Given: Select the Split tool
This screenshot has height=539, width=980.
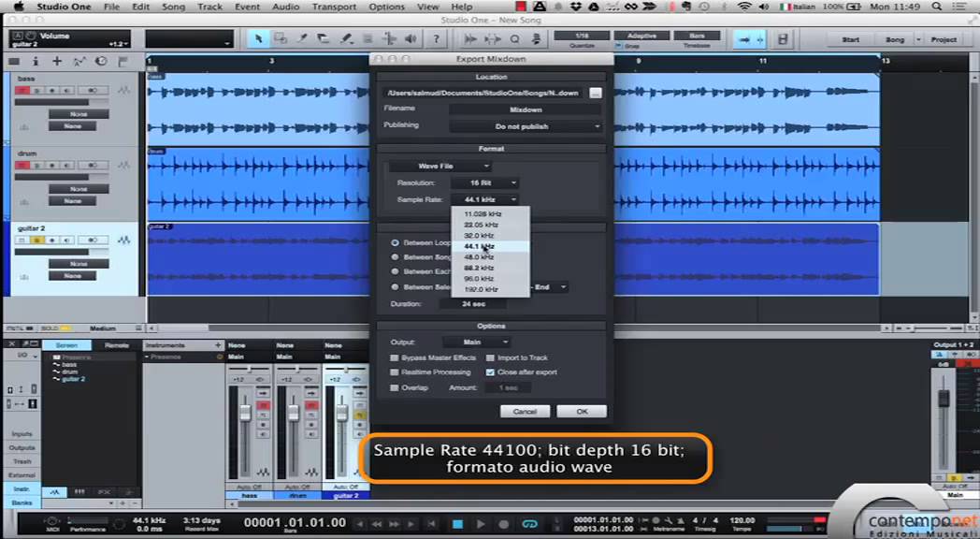Looking at the screenshot, I should [301, 38].
